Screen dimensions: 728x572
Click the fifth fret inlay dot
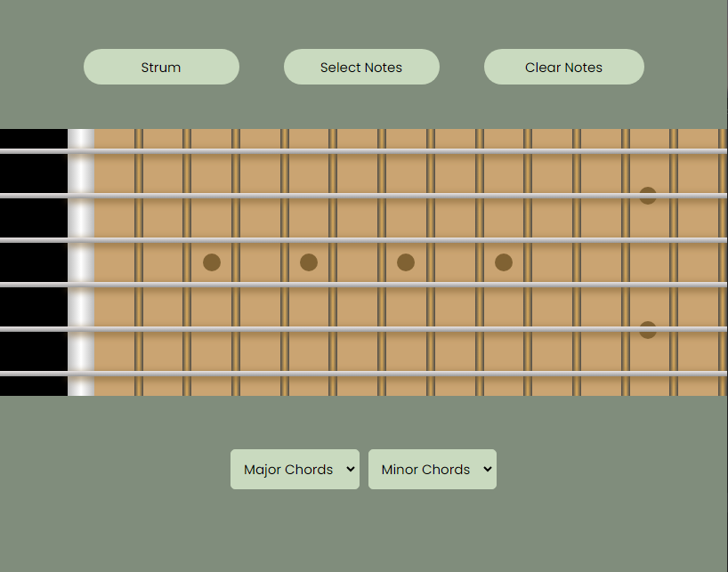pos(309,262)
